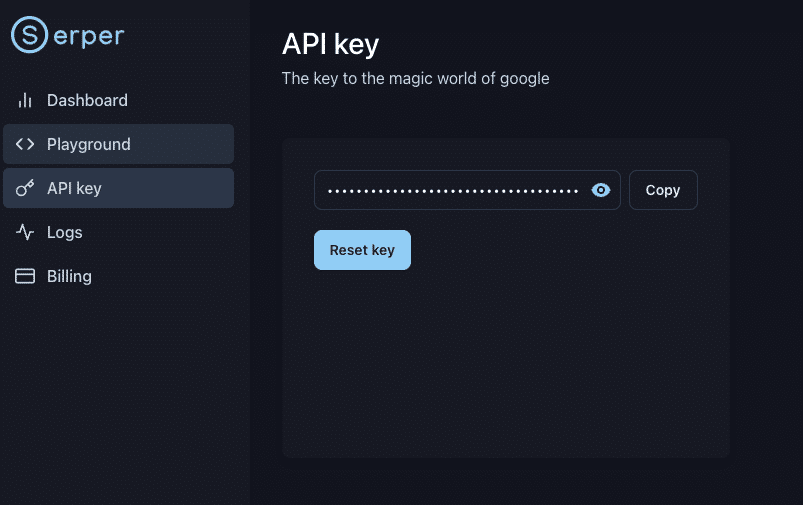Click the Playground code brackets icon
This screenshot has height=505, width=803.
point(25,144)
